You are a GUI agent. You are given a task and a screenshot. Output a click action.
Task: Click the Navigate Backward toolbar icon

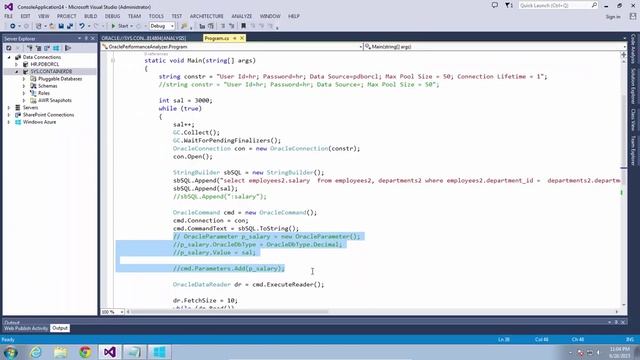click(x=12, y=26)
